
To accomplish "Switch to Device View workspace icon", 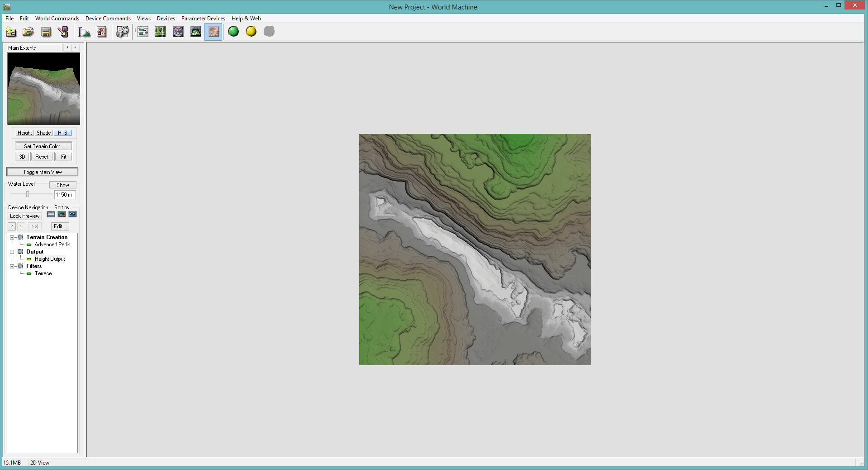I will [143, 32].
